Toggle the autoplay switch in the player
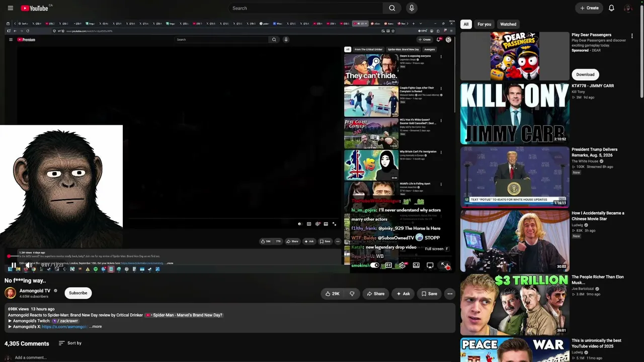Viewport: 644px width, 362px height. 374,265
